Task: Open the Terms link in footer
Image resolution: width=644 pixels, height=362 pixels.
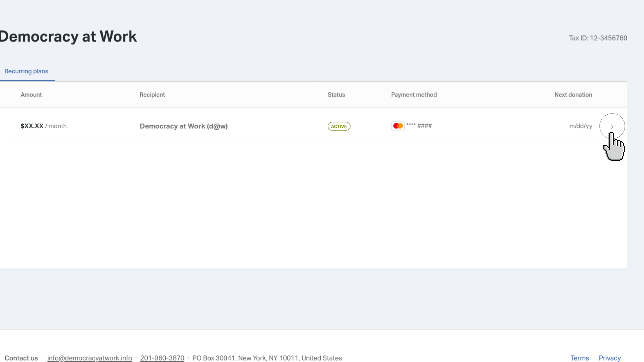Action: [580, 358]
